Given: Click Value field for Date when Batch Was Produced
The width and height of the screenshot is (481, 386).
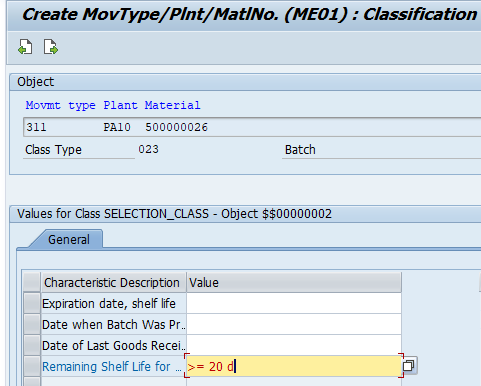Looking at the screenshot, I should [x=294, y=324].
